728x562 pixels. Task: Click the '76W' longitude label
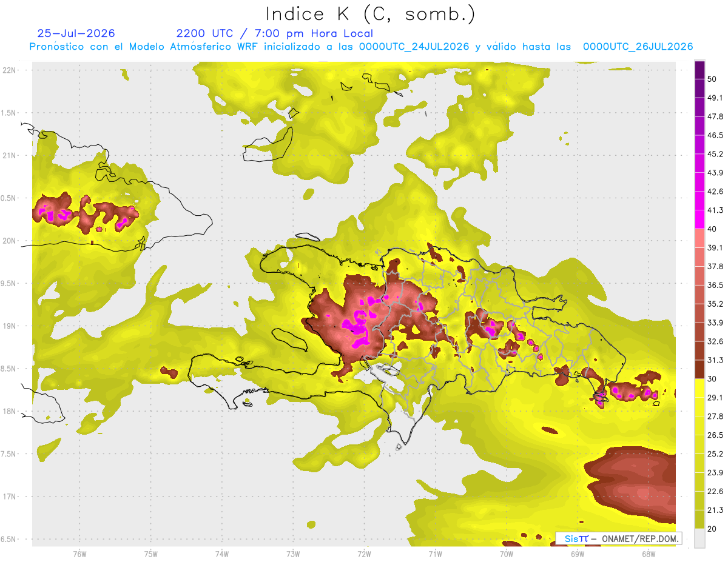(x=79, y=554)
